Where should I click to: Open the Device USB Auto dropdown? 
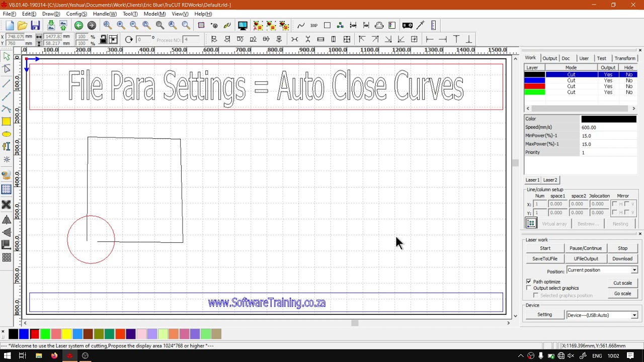(602, 315)
